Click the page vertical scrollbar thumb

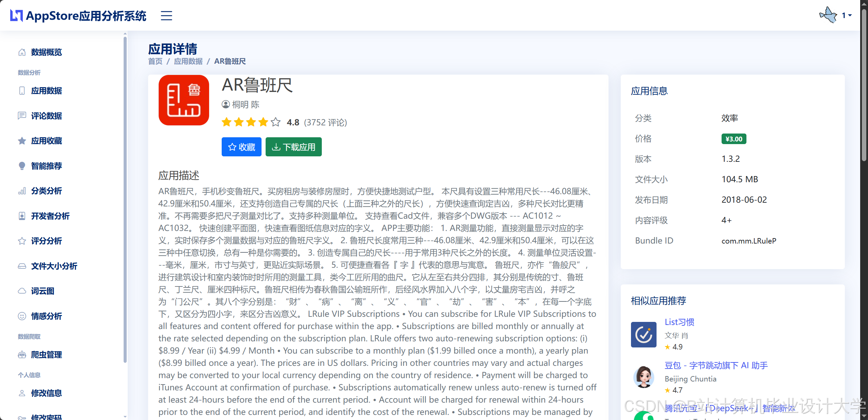(x=864, y=85)
